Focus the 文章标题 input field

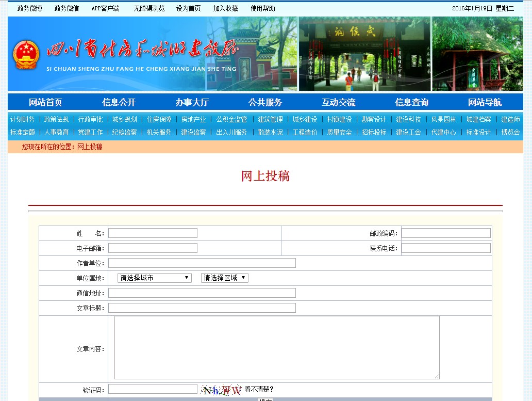pos(202,308)
